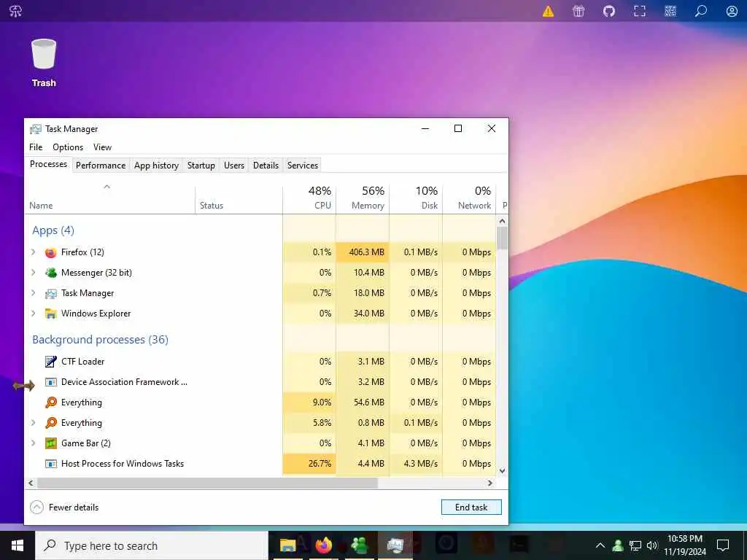Click the End task button
This screenshot has width=747, height=560.
471,507
